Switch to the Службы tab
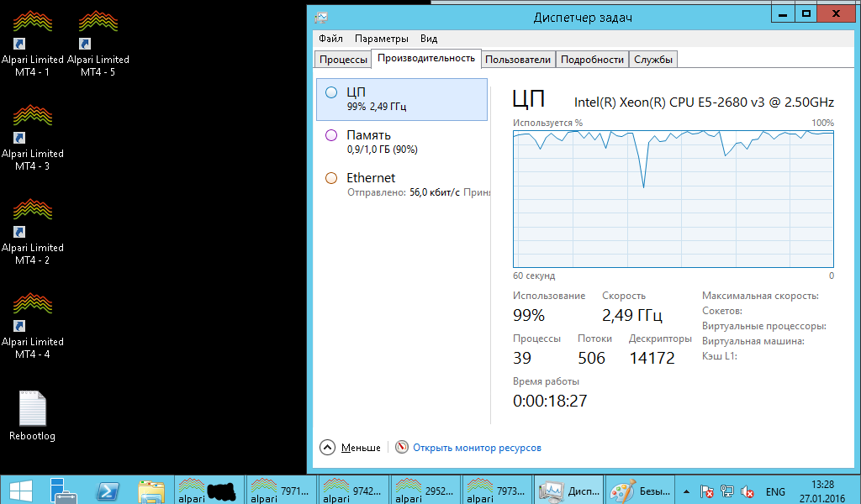The width and height of the screenshot is (861, 504). (652, 60)
